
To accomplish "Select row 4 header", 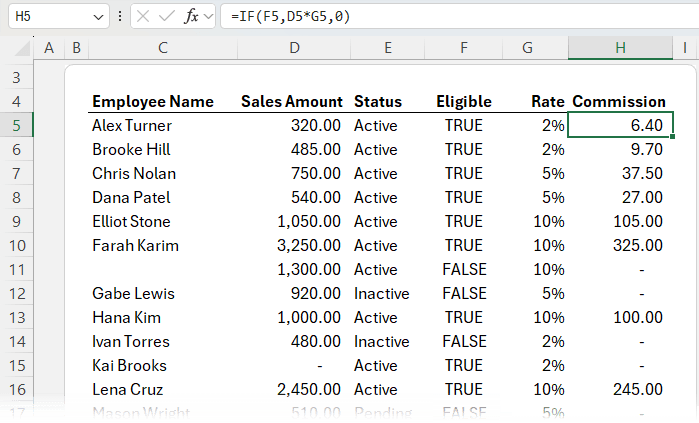I will tap(17, 102).
